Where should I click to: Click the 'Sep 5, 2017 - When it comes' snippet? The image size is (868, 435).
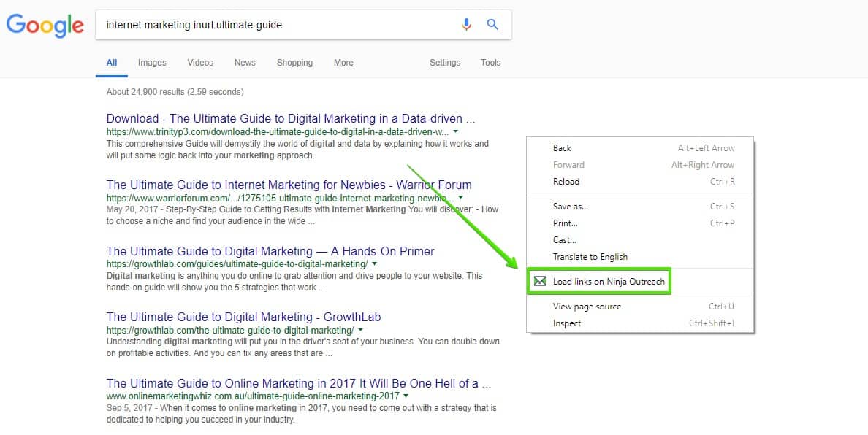302,414
